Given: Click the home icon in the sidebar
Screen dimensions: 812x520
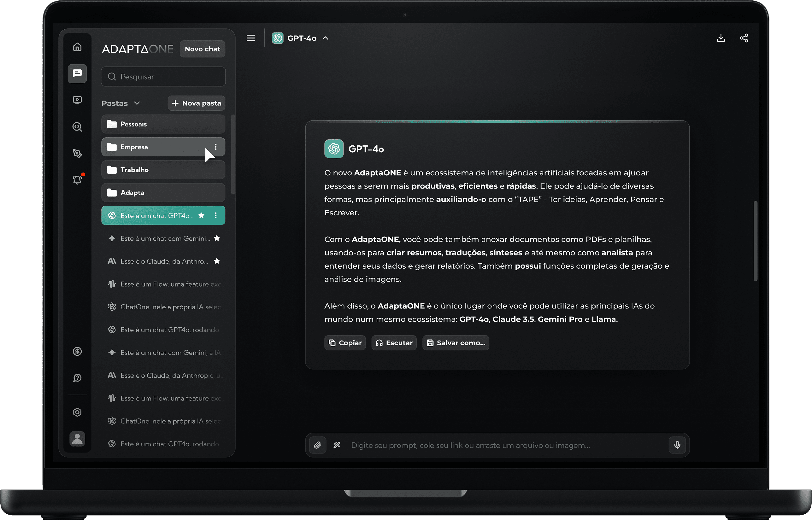Looking at the screenshot, I should (77, 47).
